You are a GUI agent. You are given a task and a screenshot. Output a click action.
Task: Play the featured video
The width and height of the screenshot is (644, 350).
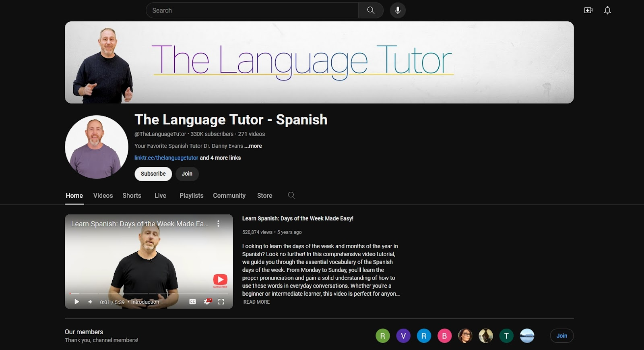(76, 302)
